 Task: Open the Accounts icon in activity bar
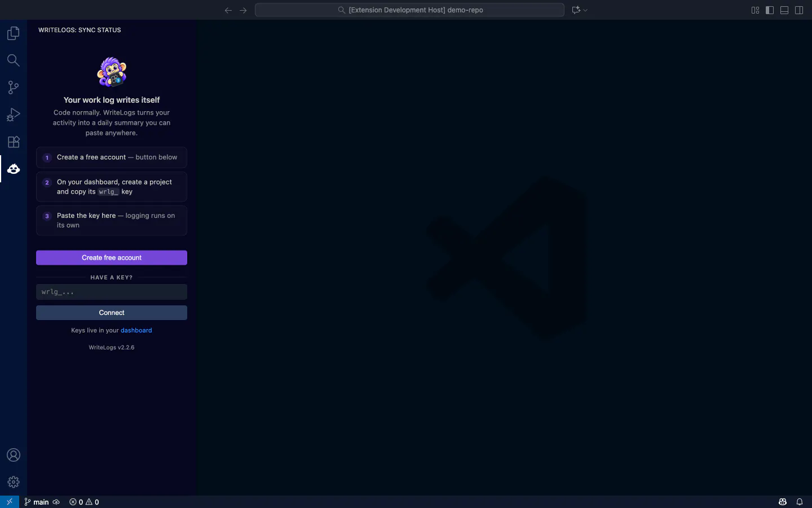14,455
